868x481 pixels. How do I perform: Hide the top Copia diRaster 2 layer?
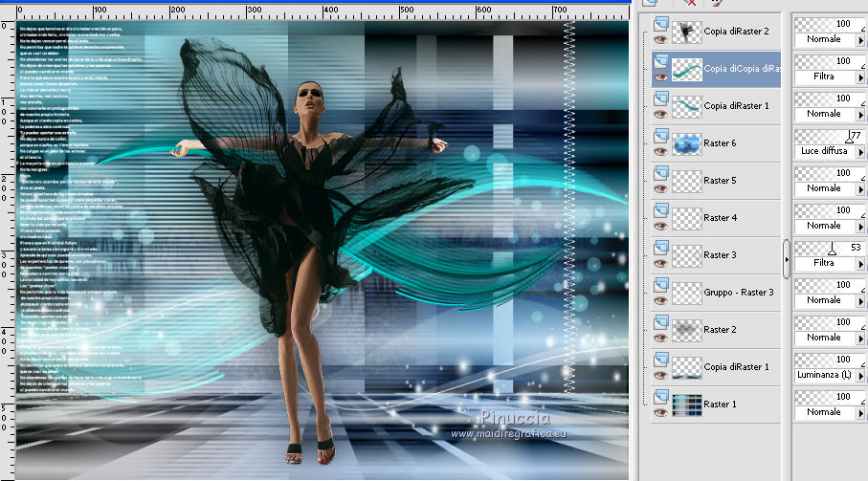660,39
